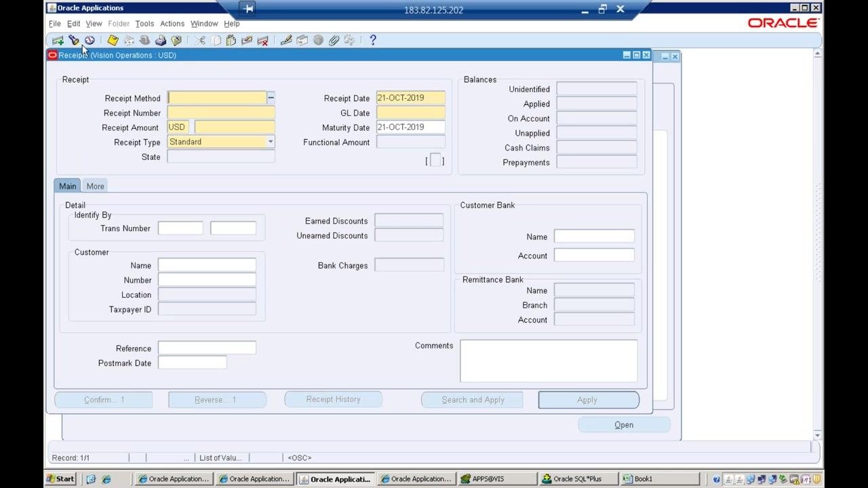Screen dimensions: 868x488
Task: Open the Windows Start button
Action: click(x=60, y=479)
